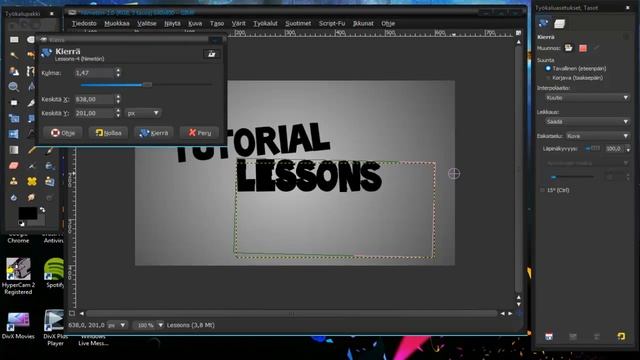640x360 pixels.
Task: Select the Smudge tool
Action: pyautogui.click(x=31, y=197)
